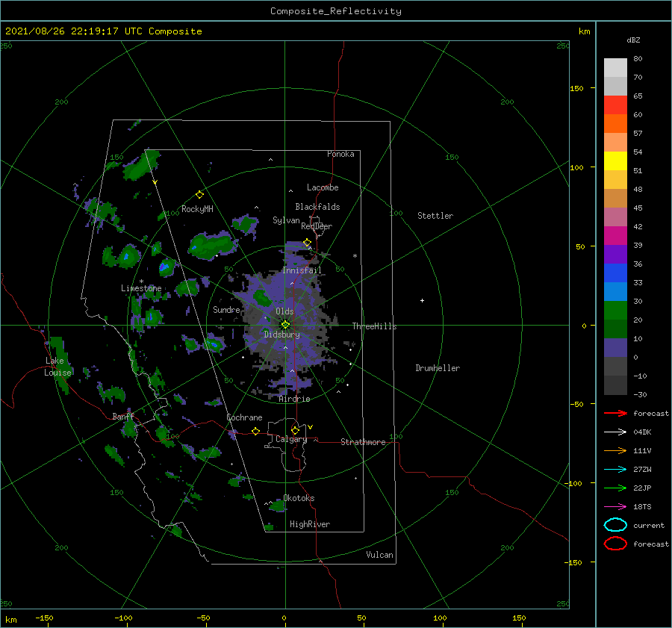The height and width of the screenshot is (628, 672).
Task: Click the Lake Louise label
Action: [x=57, y=367]
